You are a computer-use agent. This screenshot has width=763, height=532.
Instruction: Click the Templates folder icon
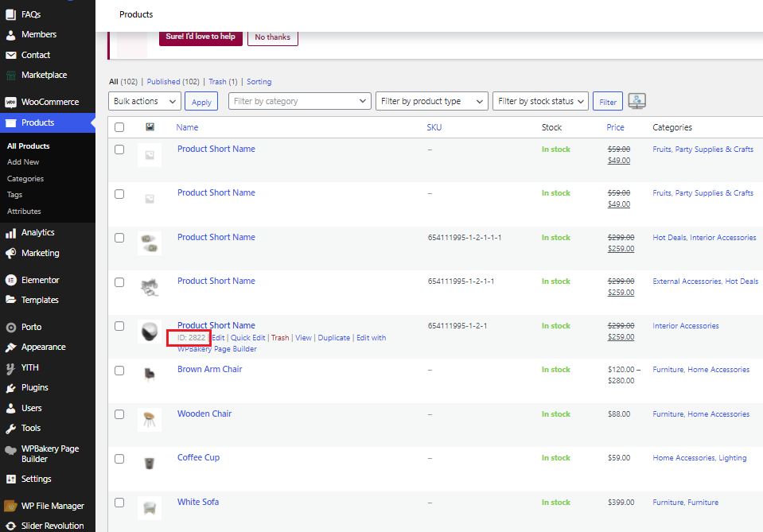click(x=10, y=300)
